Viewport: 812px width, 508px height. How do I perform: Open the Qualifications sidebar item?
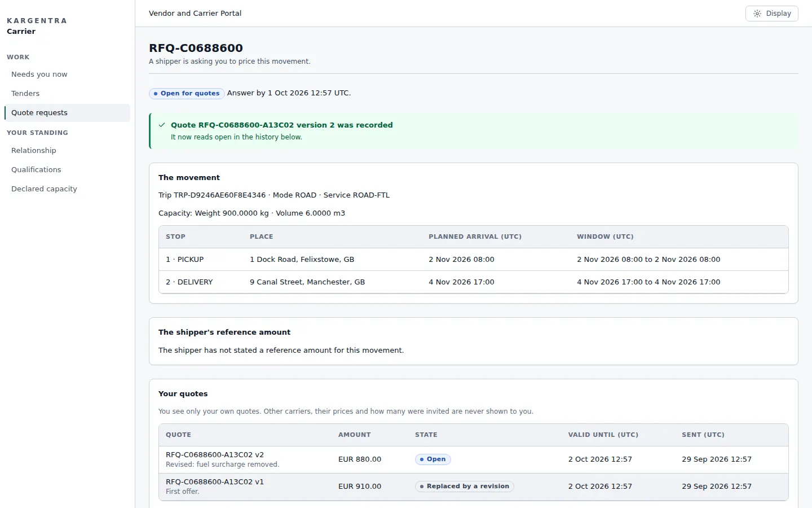67,169
